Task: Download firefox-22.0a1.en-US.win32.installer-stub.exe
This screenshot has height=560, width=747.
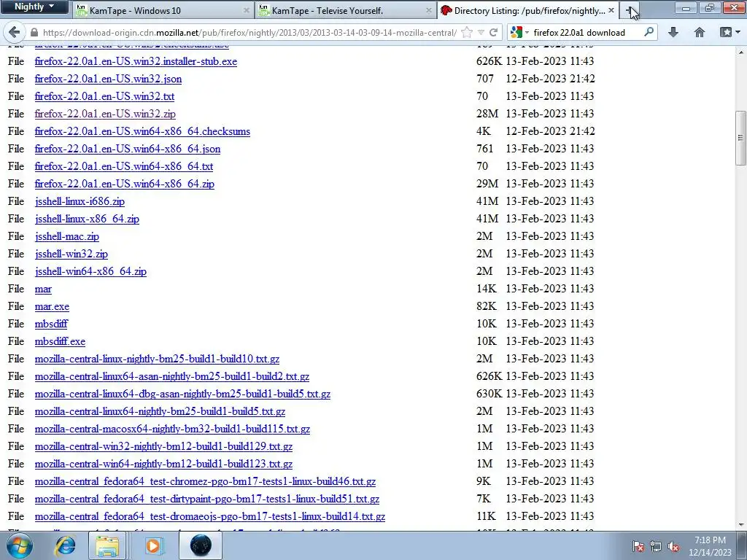Action: (136, 61)
